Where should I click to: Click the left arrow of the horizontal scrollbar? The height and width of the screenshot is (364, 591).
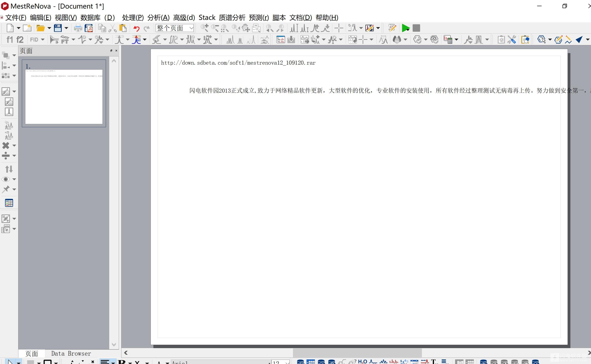pos(126,353)
